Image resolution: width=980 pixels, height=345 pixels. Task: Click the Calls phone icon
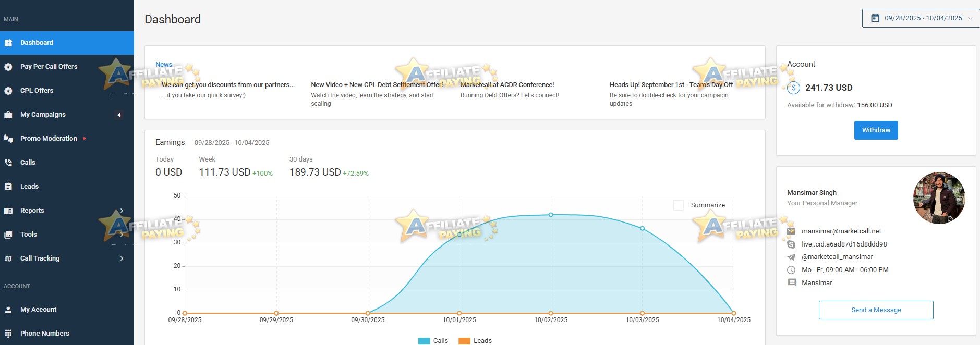8,163
